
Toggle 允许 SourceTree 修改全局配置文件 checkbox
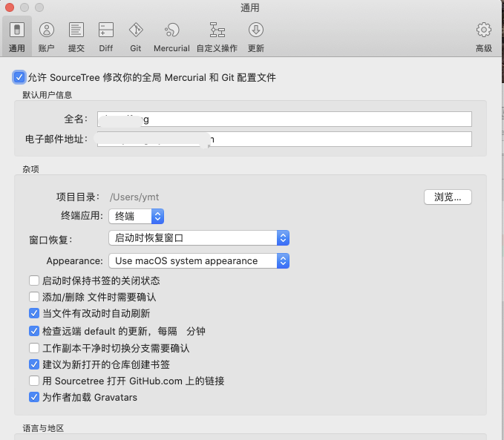click(19, 77)
